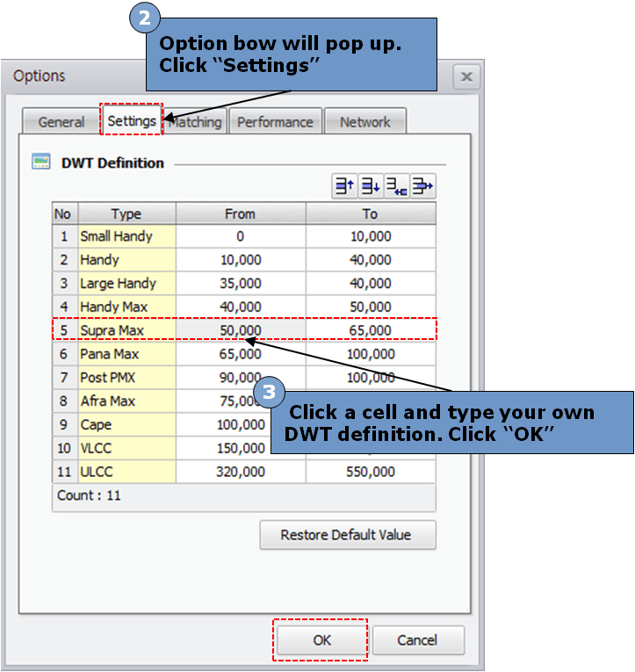Select row number 11 header
This screenshot has height=672, width=635.
[x=65, y=472]
